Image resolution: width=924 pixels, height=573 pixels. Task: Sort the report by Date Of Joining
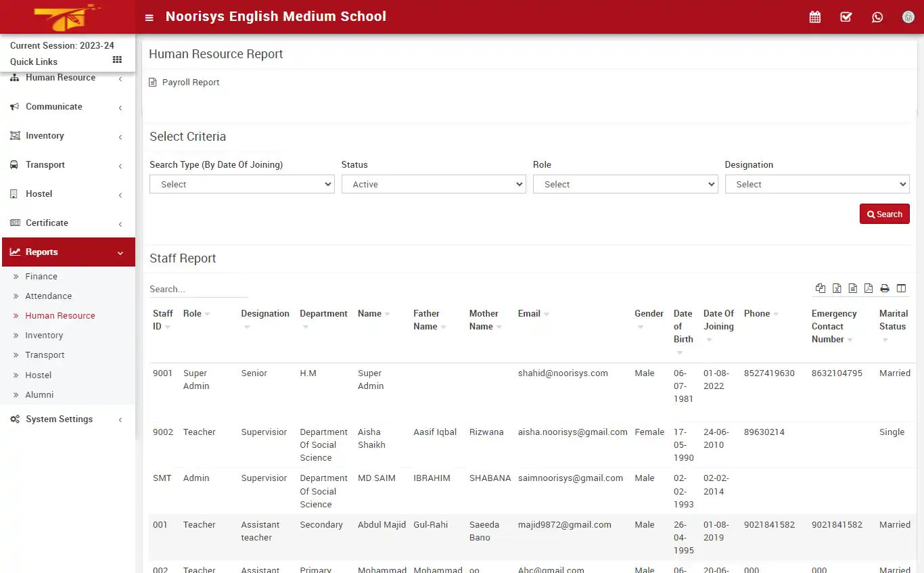click(x=718, y=320)
